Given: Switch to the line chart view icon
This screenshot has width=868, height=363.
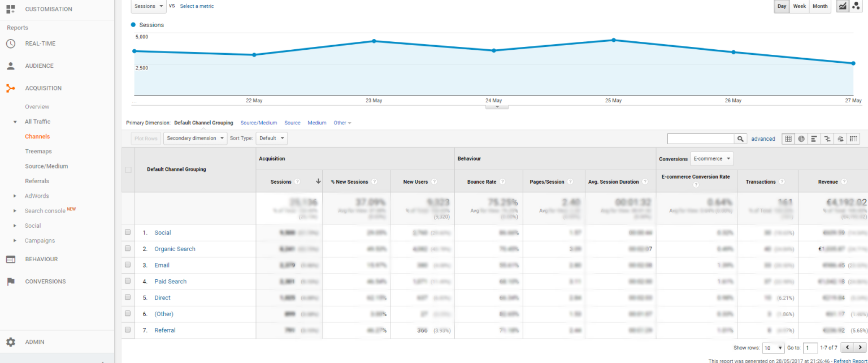Looking at the screenshot, I should pyautogui.click(x=843, y=6).
